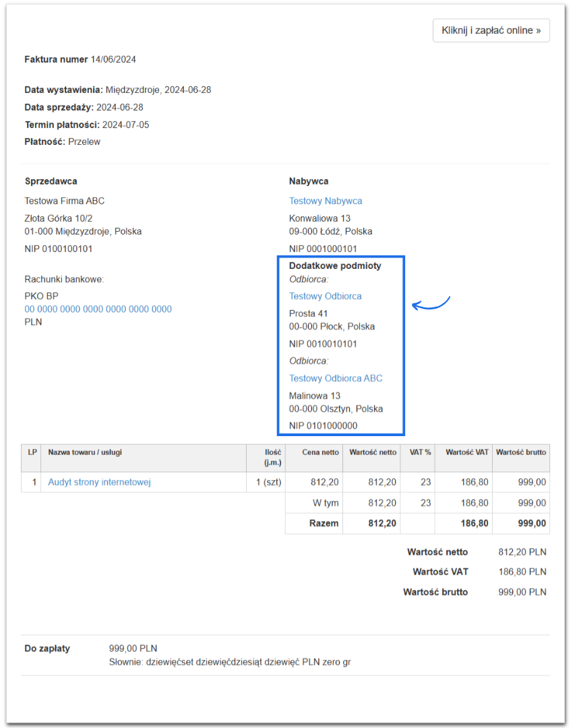Click the 'Do zapłaty' label
The width and height of the screenshot is (577, 728).
coord(47,648)
